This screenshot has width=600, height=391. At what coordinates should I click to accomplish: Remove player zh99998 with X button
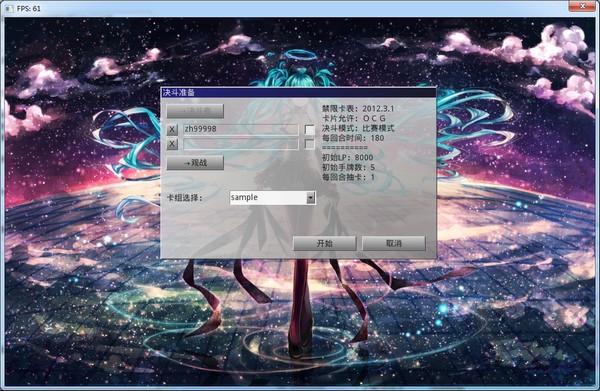point(172,130)
